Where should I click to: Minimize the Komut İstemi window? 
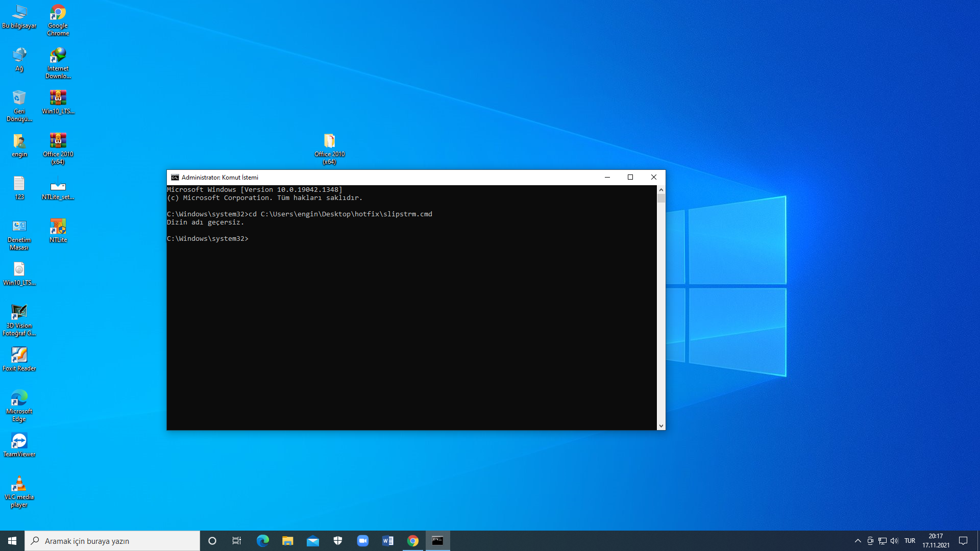607,178
